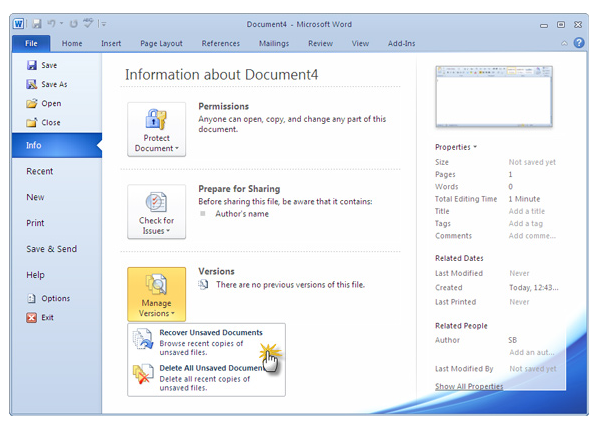Go to Save & Send in the sidebar

[51, 249]
